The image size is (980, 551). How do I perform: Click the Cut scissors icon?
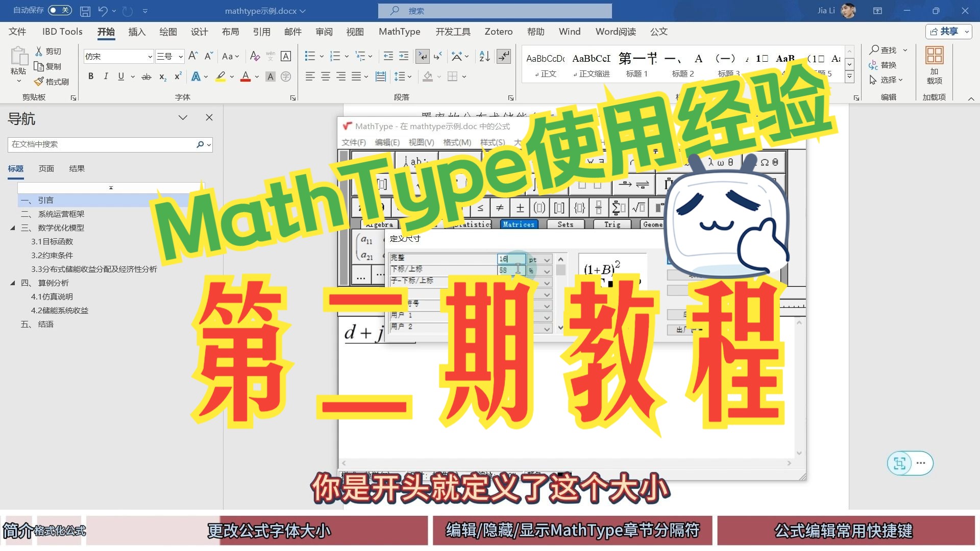tap(39, 51)
